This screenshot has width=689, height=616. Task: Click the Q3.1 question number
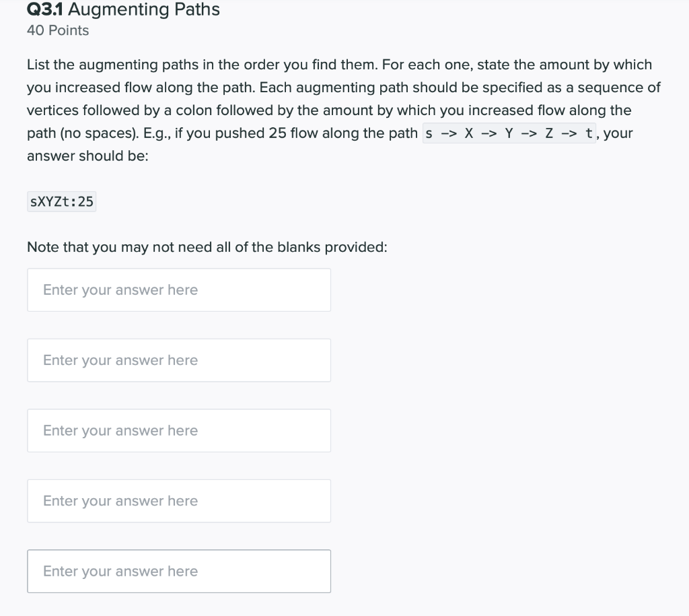(45, 9)
